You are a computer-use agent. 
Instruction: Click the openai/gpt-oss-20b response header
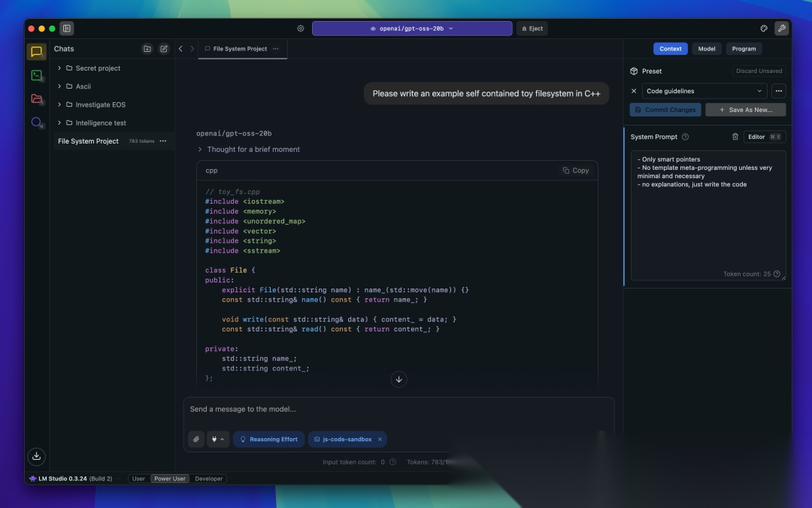point(234,133)
